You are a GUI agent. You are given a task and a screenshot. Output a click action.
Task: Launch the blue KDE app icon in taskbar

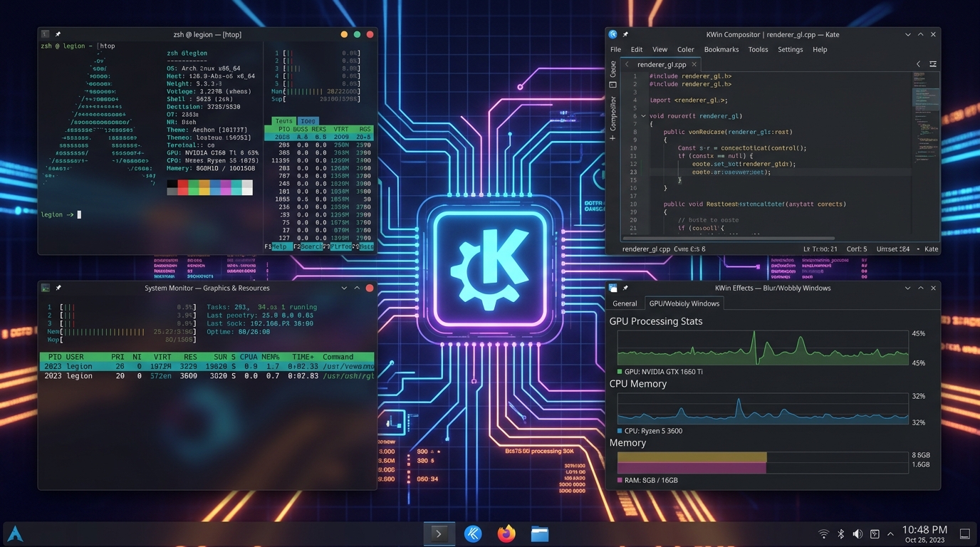[x=473, y=533]
